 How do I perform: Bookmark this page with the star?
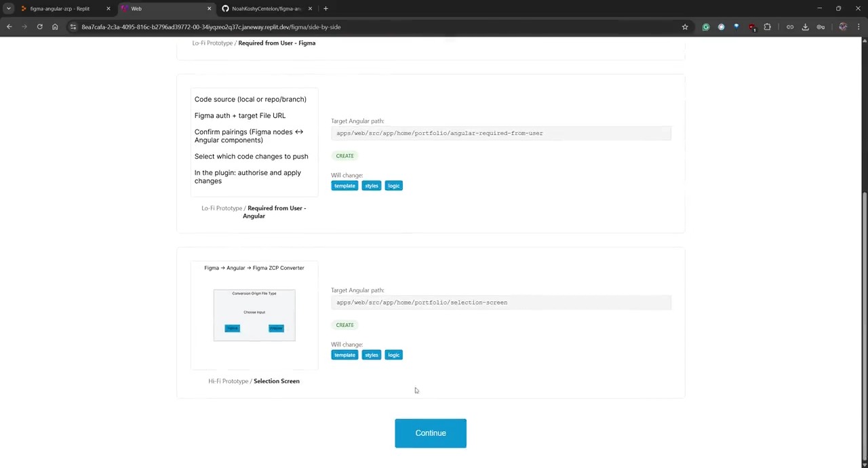click(x=685, y=27)
